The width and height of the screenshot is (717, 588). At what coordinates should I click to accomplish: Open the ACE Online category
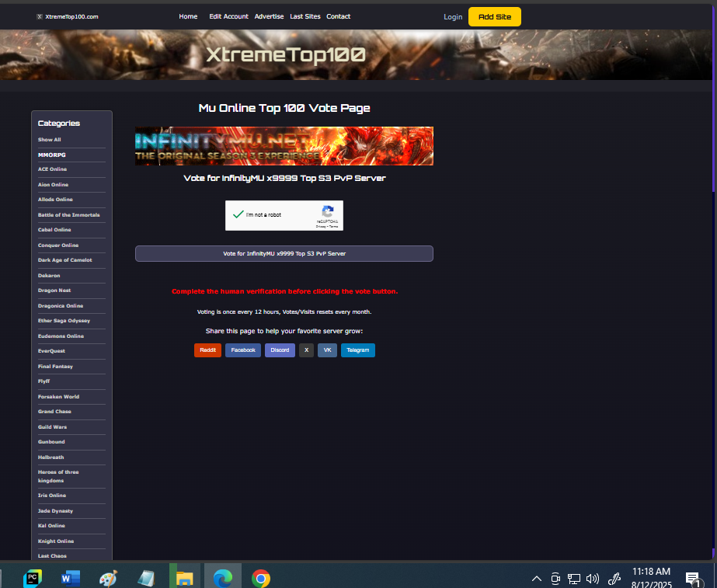pyautogui.click(x=52, y=169)
